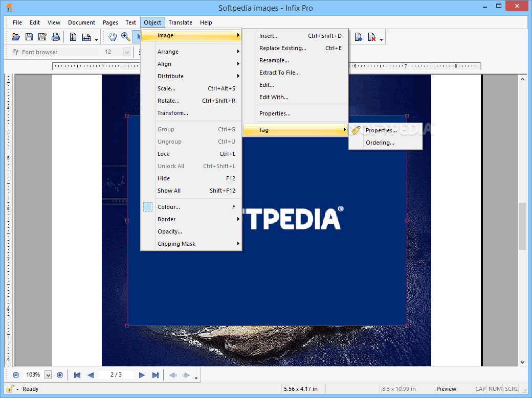The image size is (532, 398).
Task: Go to first page button
Action: (x=77, y=375)
